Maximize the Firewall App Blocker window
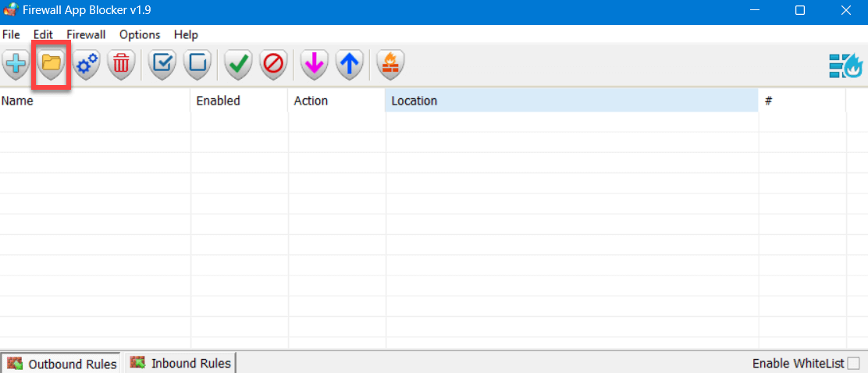868x373 pixels. pos(800,10)
